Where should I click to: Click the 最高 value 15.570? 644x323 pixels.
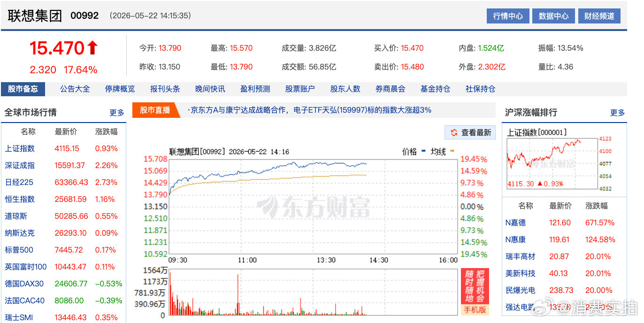(241, 48)
